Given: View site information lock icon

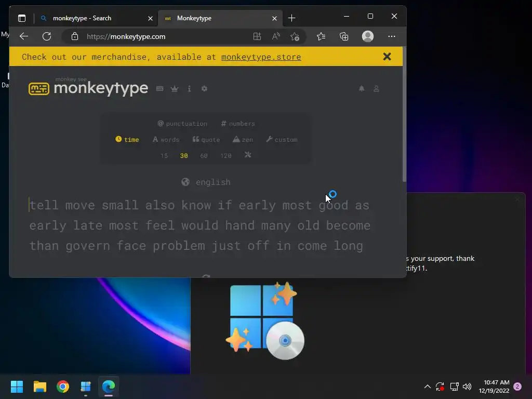Looking at the screenshot, I should coord(75,36).
